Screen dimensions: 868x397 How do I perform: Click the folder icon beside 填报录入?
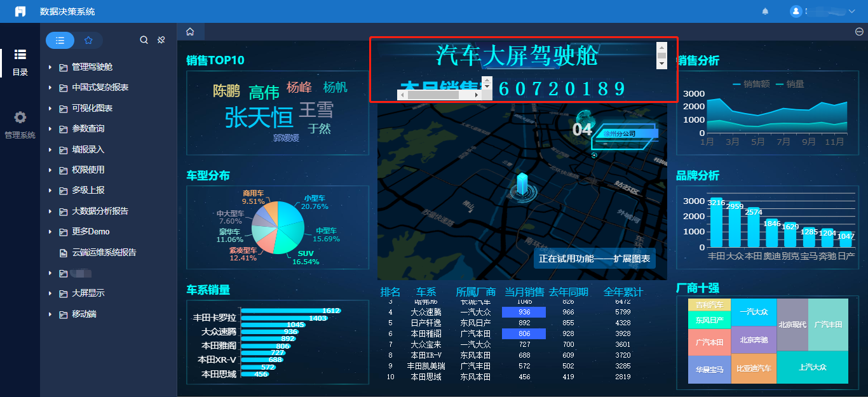(x=64, y=149)
